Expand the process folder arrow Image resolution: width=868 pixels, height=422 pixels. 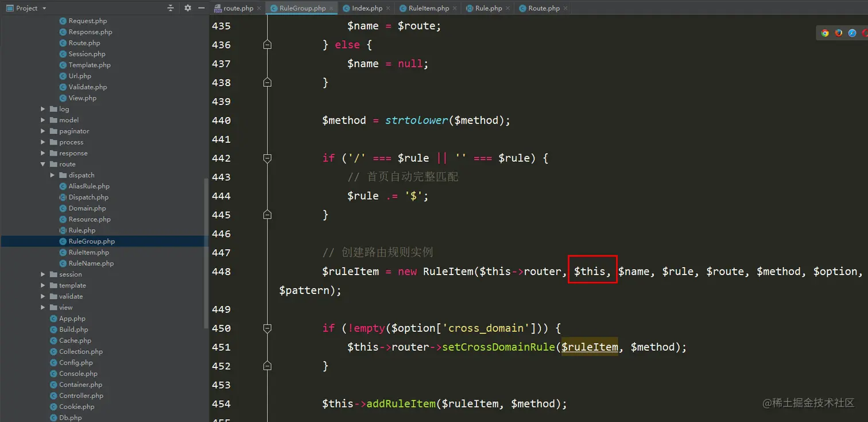[x=43, y=142]
